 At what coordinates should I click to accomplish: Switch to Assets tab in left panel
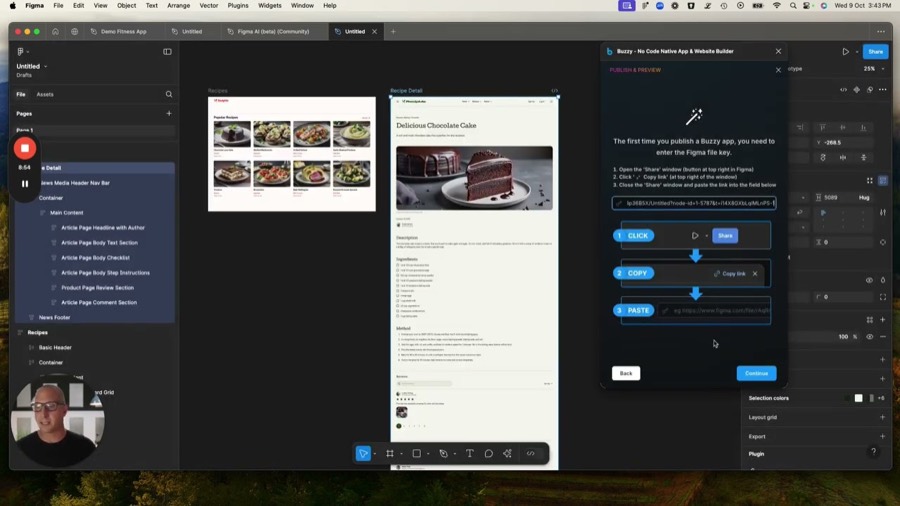pos(45,95)
